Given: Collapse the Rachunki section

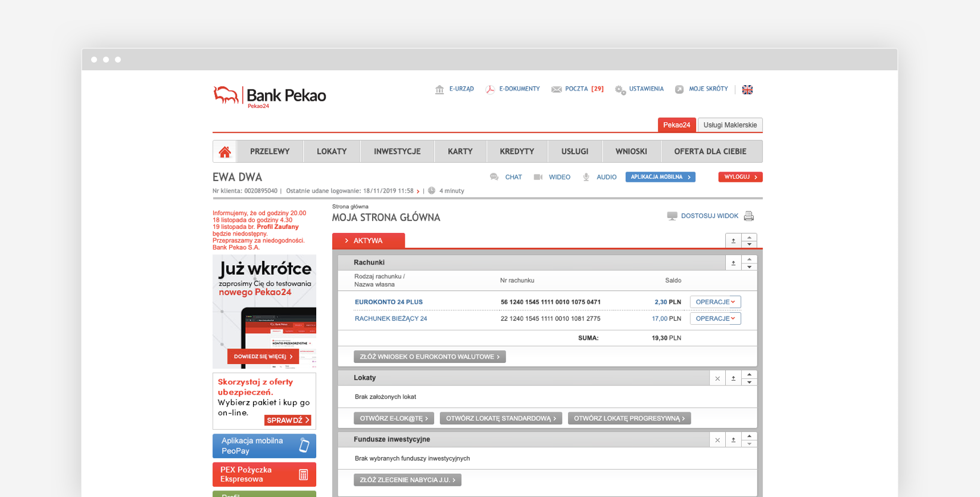Looking at the screenshot, I should [733, 263].
